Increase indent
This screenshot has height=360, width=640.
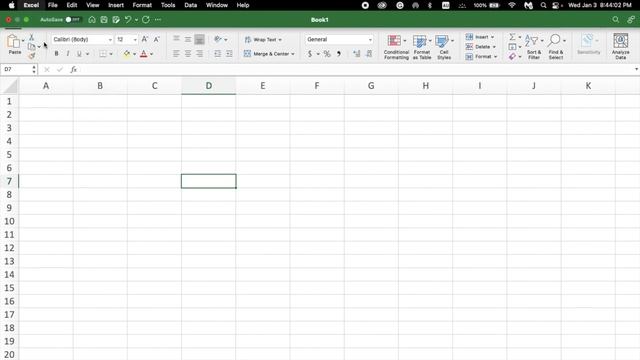coord(229,53)
